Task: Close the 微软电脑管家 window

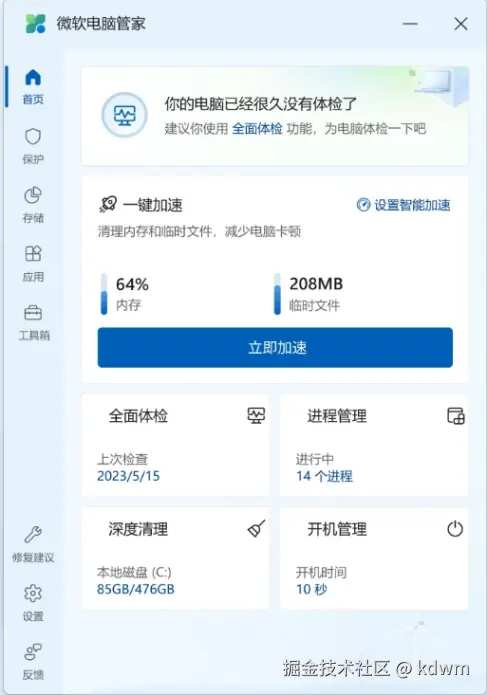Action: [x=461, y=23]
